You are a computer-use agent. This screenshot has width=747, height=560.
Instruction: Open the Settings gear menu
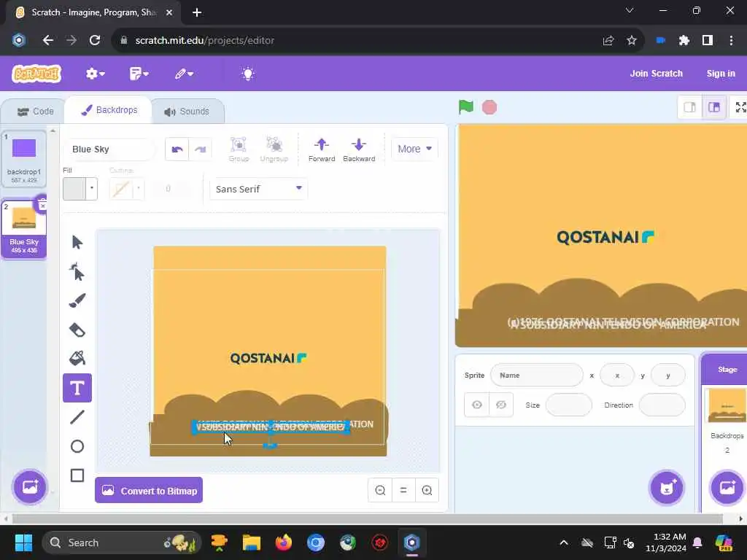96,74
